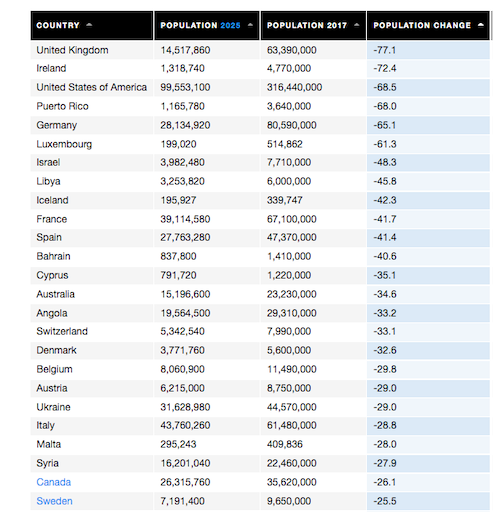Select Luxembourg's 2017 population 514,862

(x=285, y=144)
